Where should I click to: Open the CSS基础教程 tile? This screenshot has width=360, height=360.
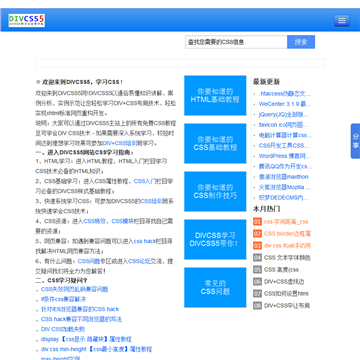215,143
